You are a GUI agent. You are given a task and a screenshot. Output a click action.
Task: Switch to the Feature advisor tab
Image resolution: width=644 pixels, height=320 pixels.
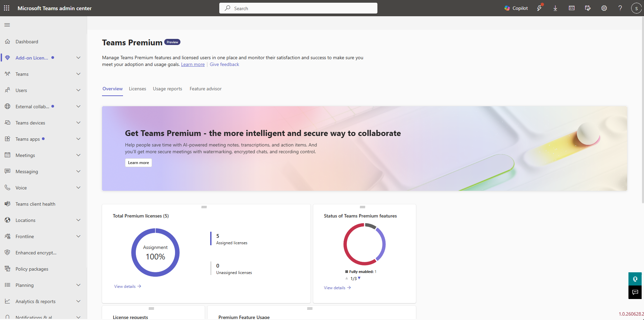point(206,89)
